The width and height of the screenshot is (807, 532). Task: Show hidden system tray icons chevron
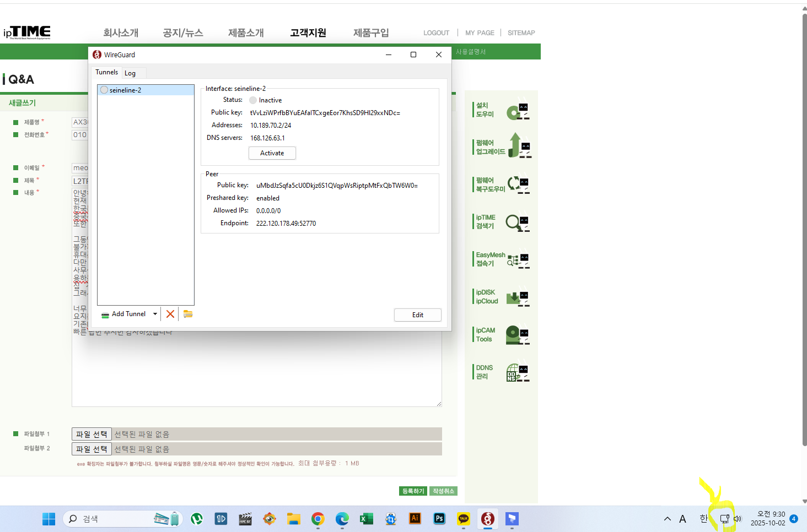[668, 519]
